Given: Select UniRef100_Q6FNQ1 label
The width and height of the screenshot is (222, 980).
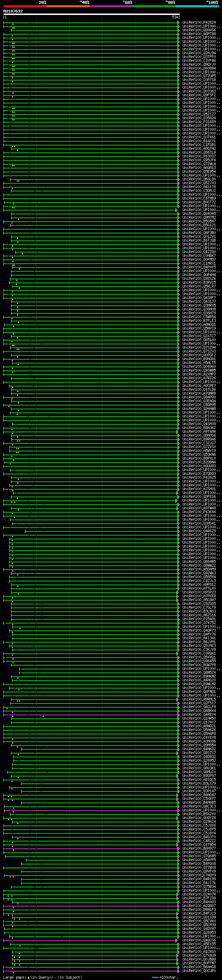Looking at the screenshot, I should (x=199, y=691).
